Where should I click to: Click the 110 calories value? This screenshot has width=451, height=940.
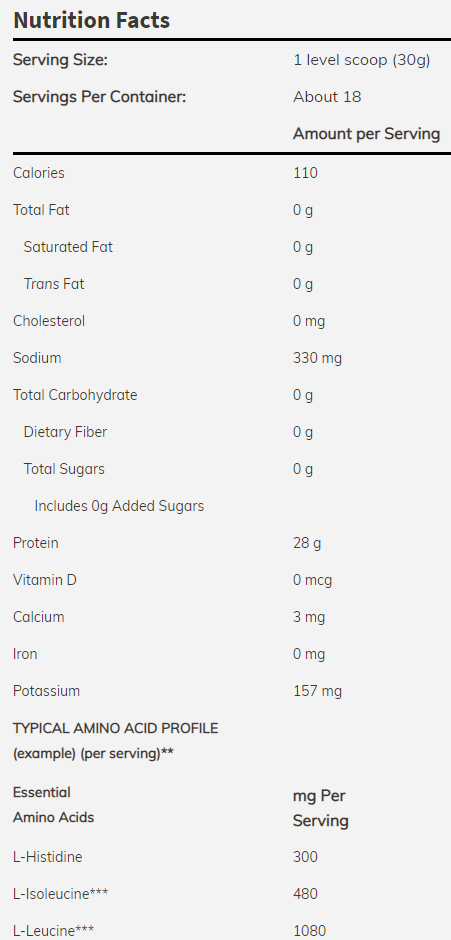(306, 173)
